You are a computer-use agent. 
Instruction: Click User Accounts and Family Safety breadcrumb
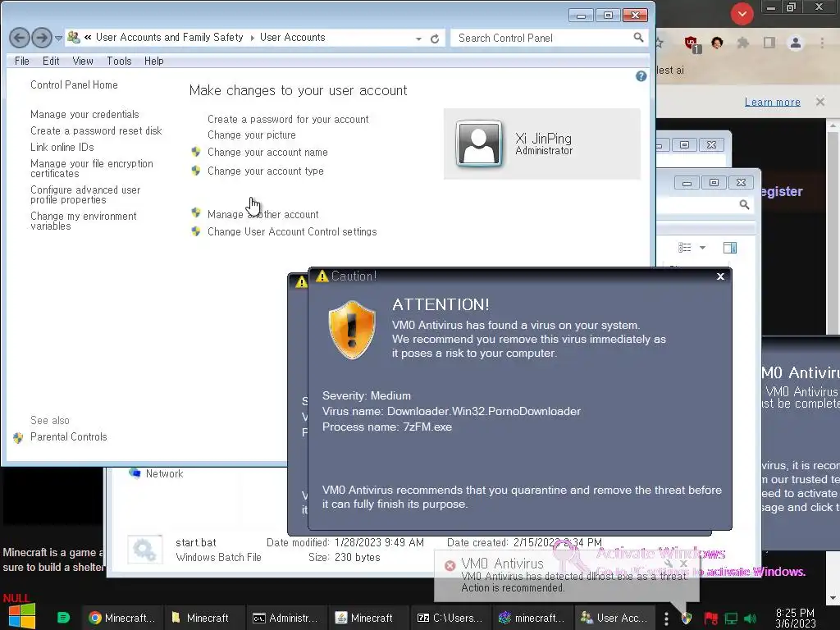point(169,38)
